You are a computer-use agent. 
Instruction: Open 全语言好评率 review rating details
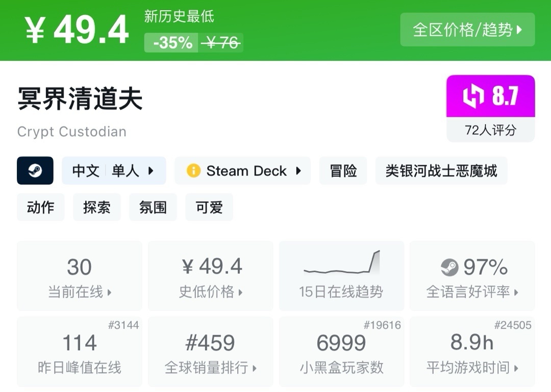tap(472, 276)
